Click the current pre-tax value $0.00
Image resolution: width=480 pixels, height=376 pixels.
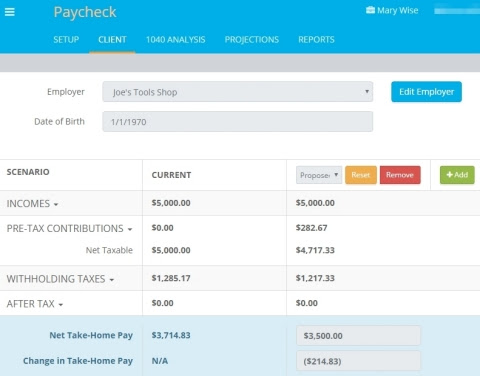162,228
